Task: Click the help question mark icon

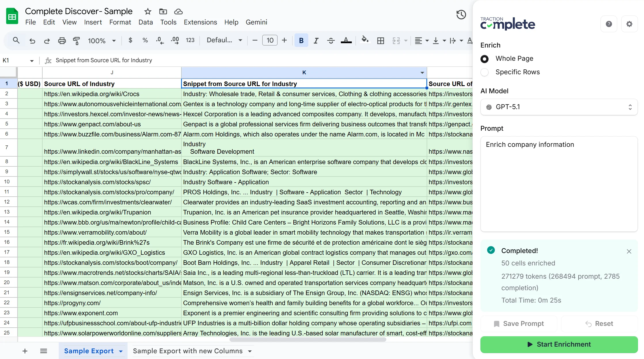Action: [x=609, y=24]
